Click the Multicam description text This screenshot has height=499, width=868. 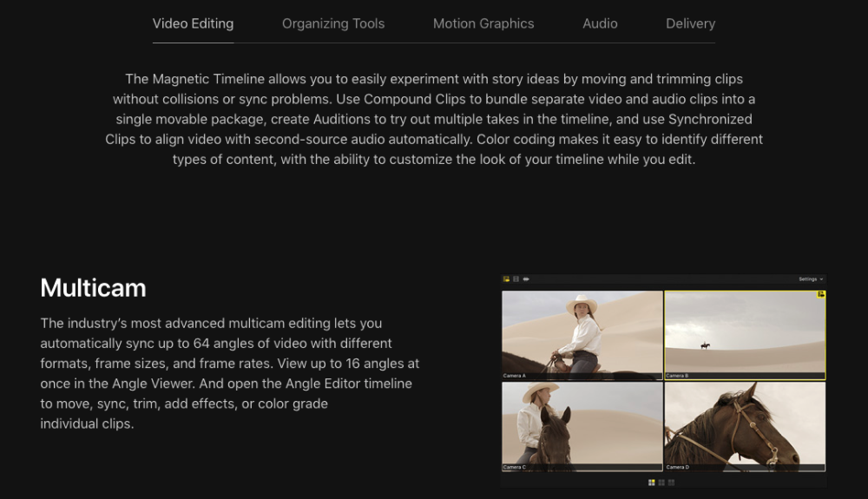(x=229, y=373)
